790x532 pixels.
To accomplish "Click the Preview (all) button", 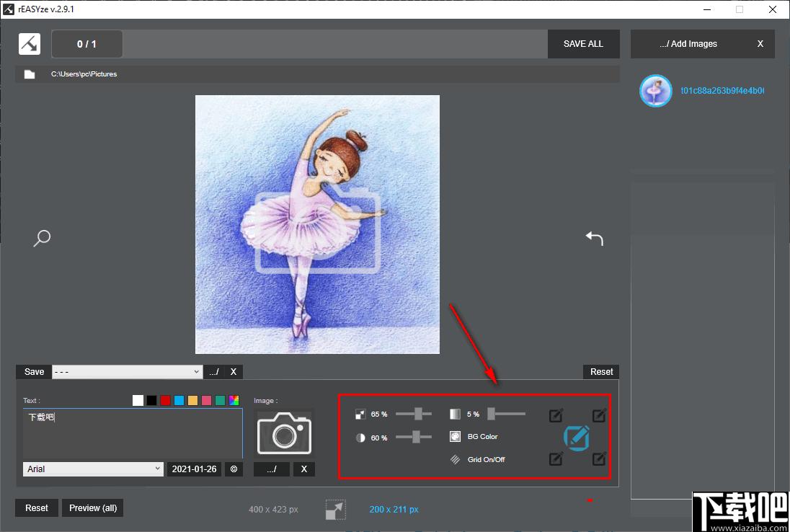I will 93,507.
